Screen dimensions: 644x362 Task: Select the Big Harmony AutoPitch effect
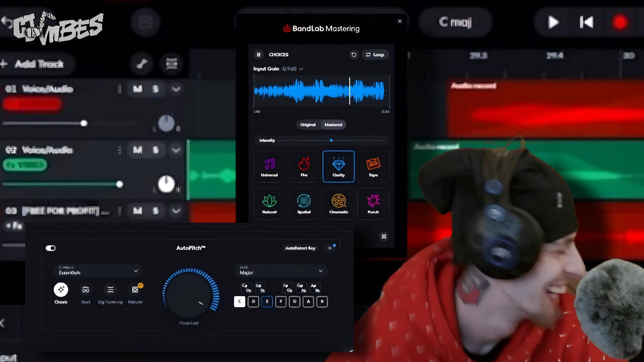pos(110,293)
